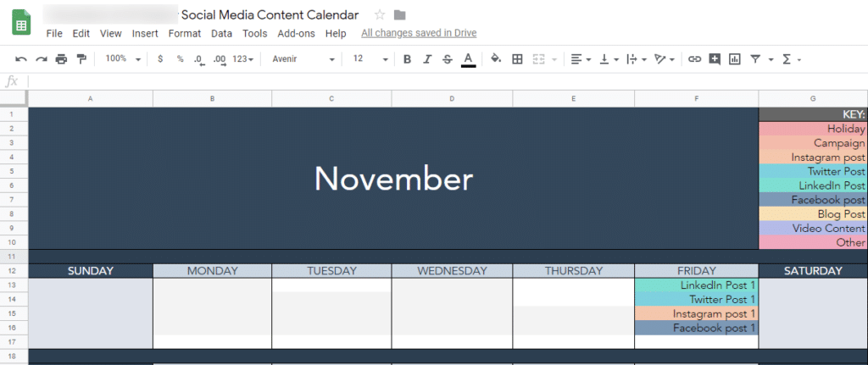This screenshot has width=868, height=365.
Task: Click the print icon
Action: tap(61, 59)
